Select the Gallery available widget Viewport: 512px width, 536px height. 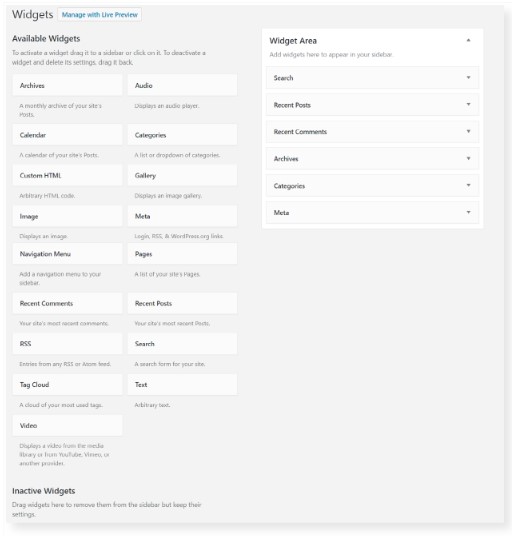point(182,175)
